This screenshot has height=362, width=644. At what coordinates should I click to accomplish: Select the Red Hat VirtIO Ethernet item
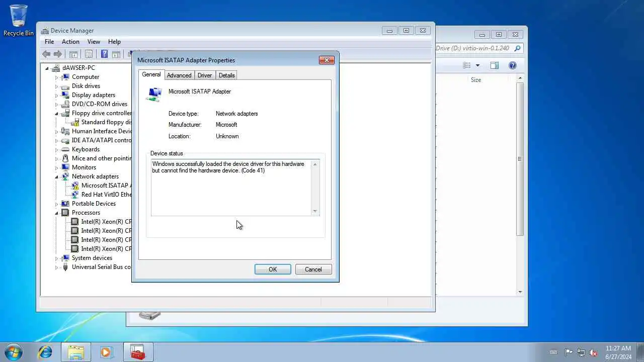[106, 195]
